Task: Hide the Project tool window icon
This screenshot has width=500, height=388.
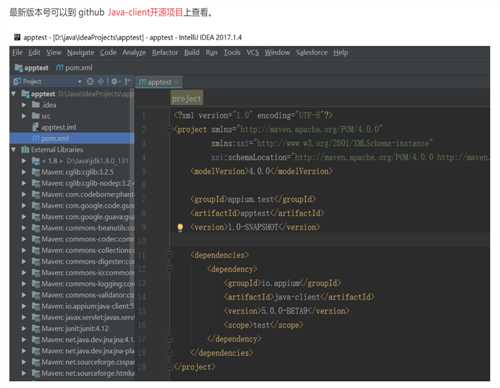Action: [x=127, y=82]
